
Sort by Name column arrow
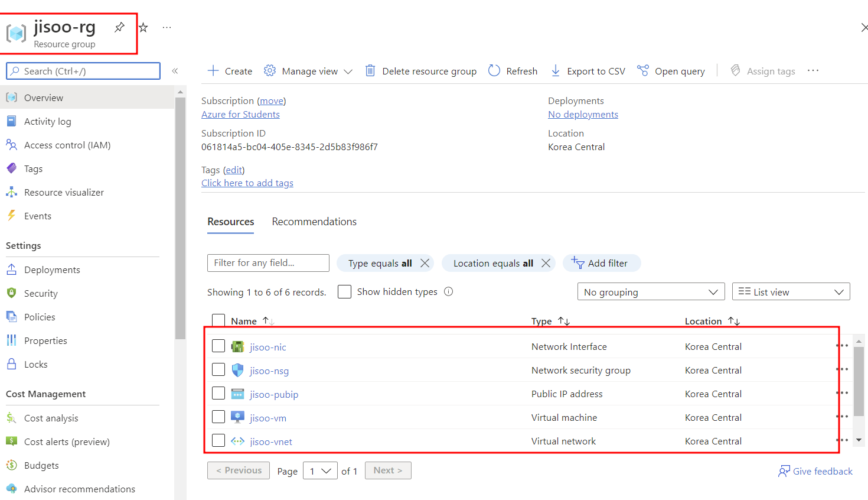tap(268, 321)
